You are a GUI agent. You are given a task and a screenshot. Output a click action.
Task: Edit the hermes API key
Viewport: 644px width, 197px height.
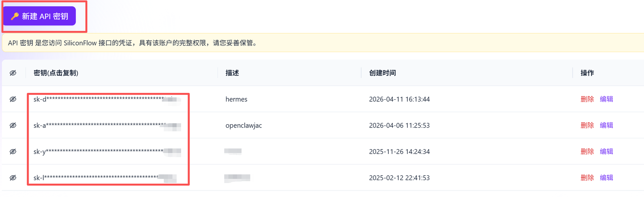tap(606, 99)
